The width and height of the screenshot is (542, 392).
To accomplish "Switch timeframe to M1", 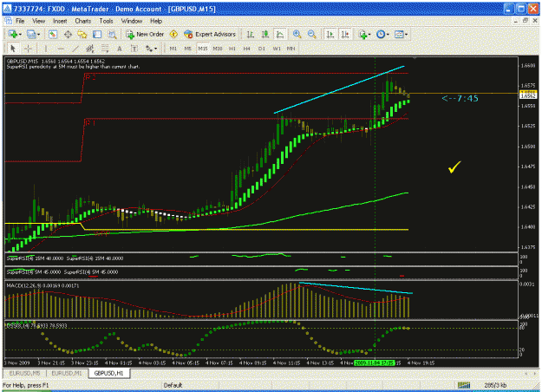I will 173,49.
